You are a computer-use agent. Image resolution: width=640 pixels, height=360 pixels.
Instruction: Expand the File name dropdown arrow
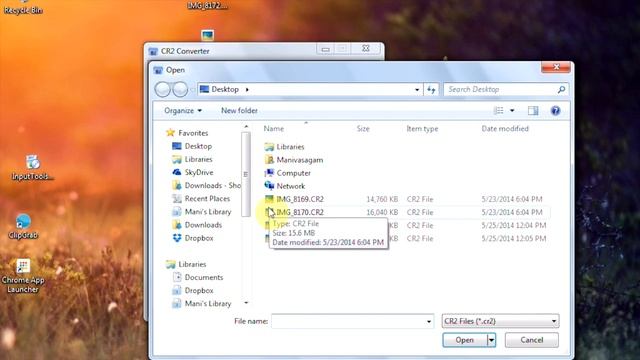429,322
